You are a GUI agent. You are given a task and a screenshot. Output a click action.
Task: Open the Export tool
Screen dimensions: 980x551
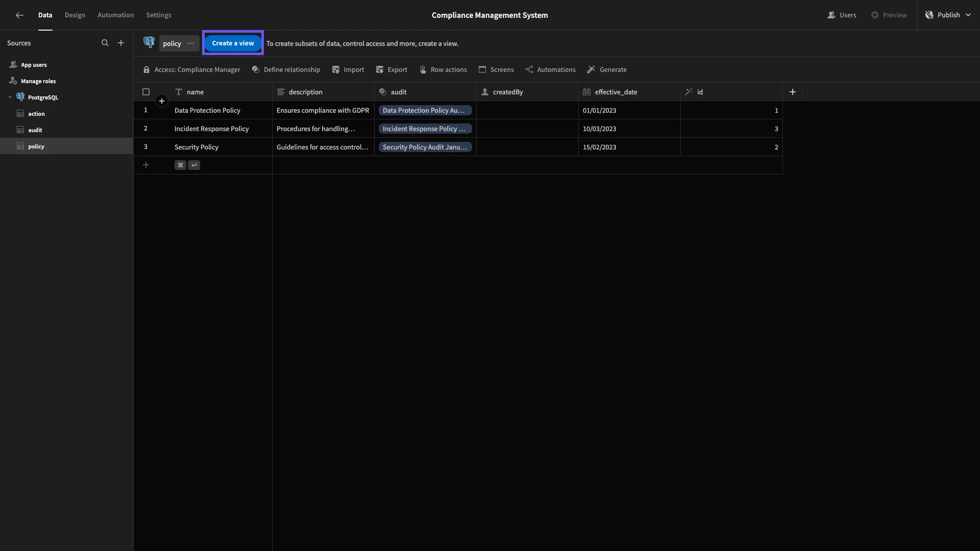[x=391, y=70]
